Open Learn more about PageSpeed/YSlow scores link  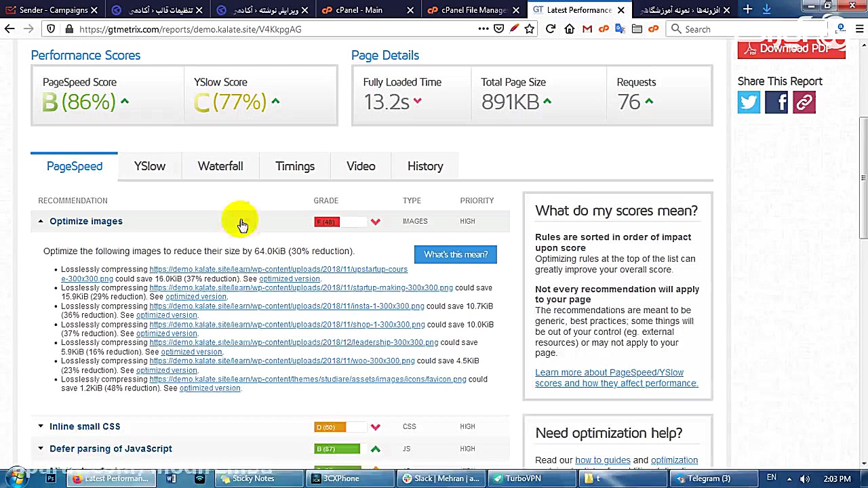pyautogui.click(x=616, y=378)
